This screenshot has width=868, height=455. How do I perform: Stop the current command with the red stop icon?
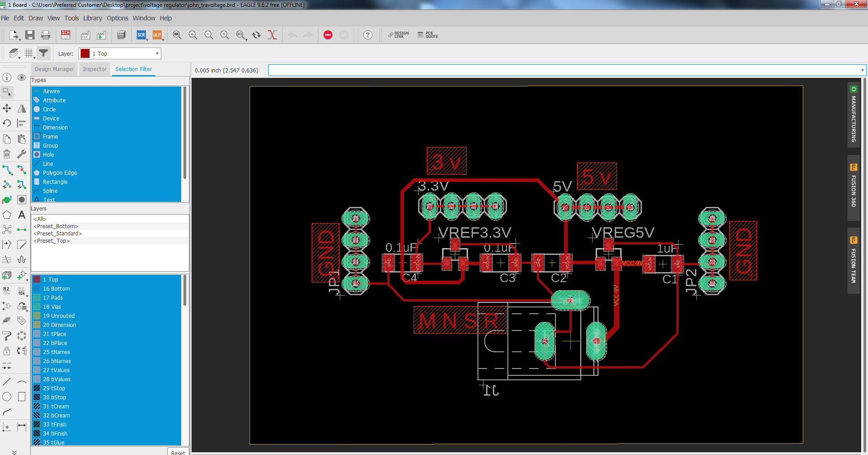tap(328, 35)
